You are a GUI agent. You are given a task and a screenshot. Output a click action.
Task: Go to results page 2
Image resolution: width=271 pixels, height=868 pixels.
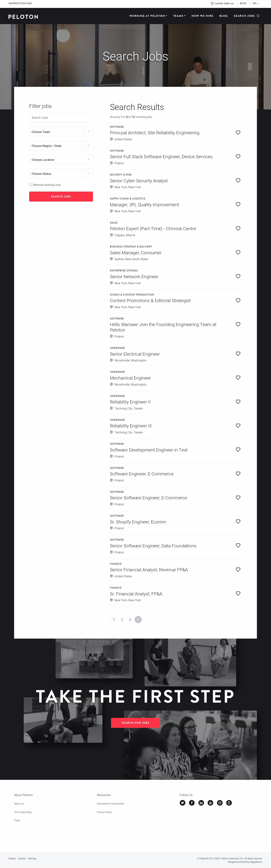tap(122, 620)
